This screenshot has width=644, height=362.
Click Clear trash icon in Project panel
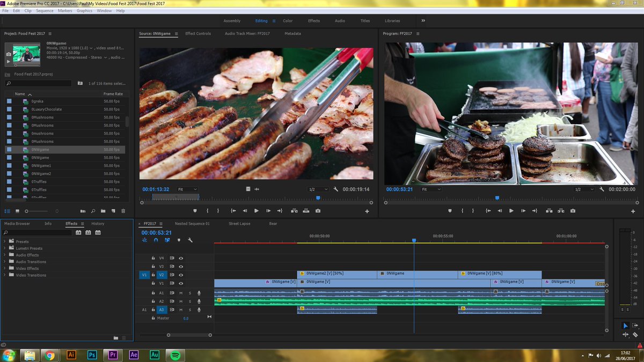click(x=123, y=211)
